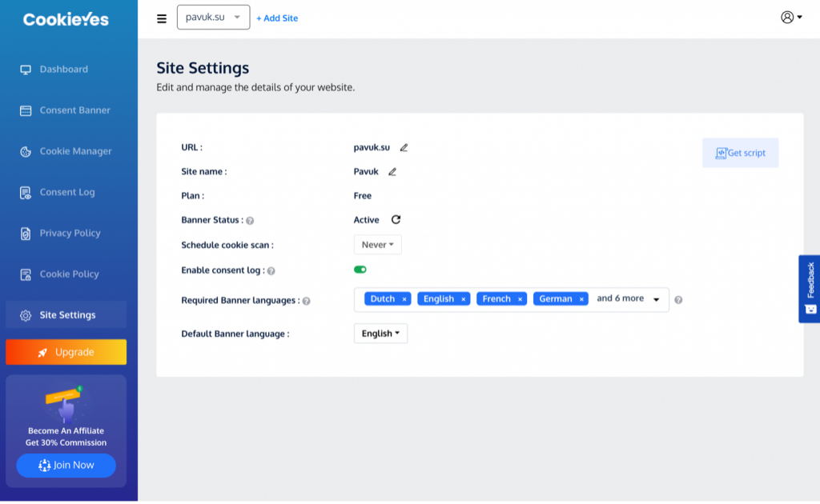Open the pavuk.su site selector dropdown
The image size is (820, 504).
coord(213,18)
